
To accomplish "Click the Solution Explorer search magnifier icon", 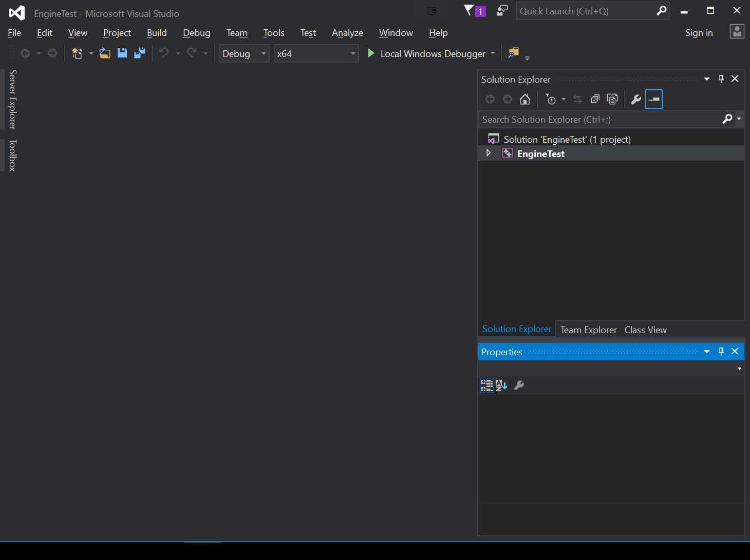I will coord(727,119).
